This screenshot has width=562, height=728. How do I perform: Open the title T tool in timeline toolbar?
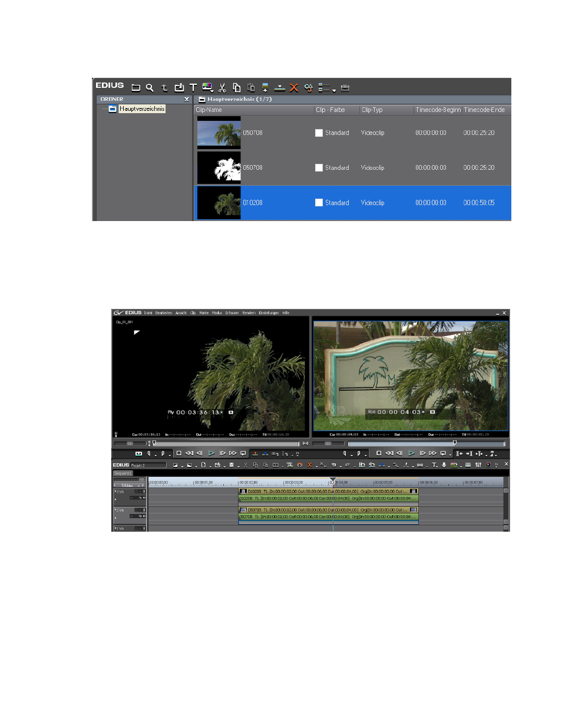(435, 465)
